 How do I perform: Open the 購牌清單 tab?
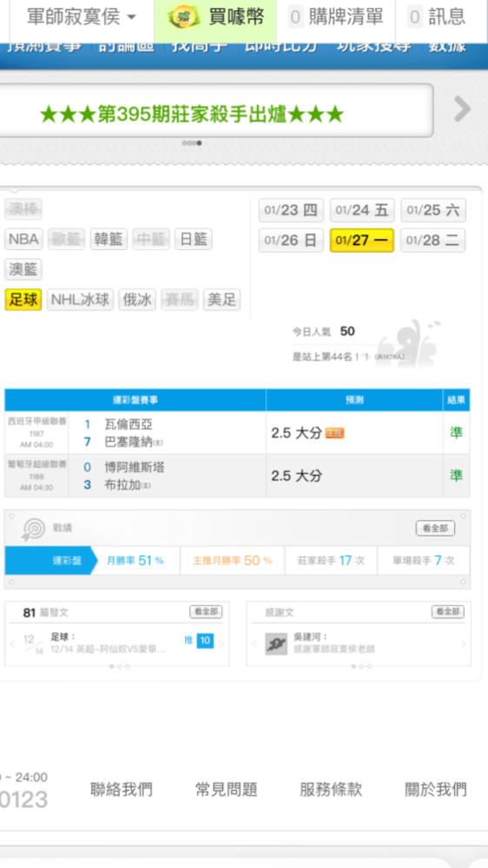point(336,17)
